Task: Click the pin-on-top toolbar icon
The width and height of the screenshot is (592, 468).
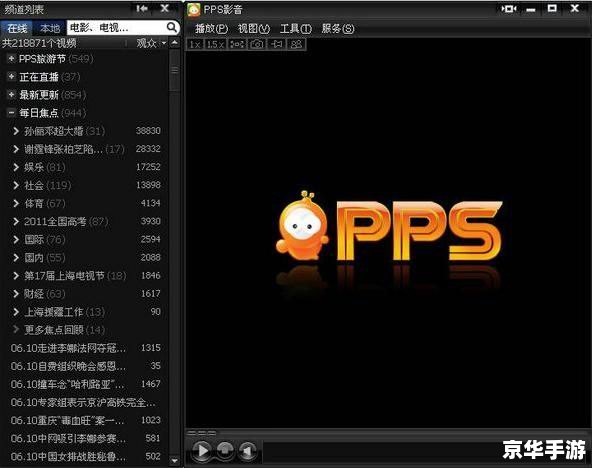Action: tap(277, 44)
